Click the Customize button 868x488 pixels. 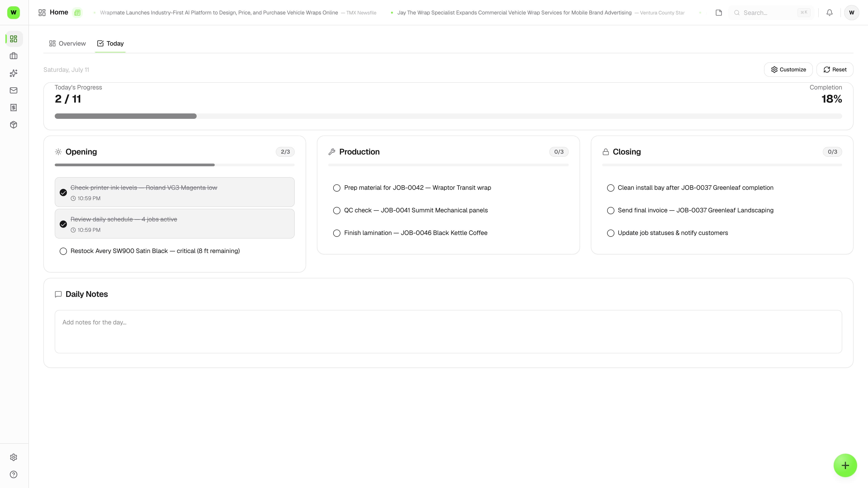788,69
